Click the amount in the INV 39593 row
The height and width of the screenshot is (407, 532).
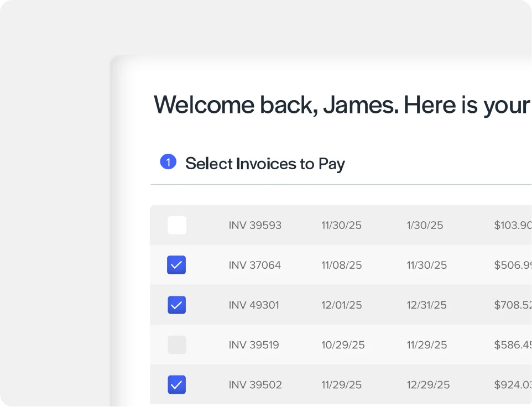point(513,225)
